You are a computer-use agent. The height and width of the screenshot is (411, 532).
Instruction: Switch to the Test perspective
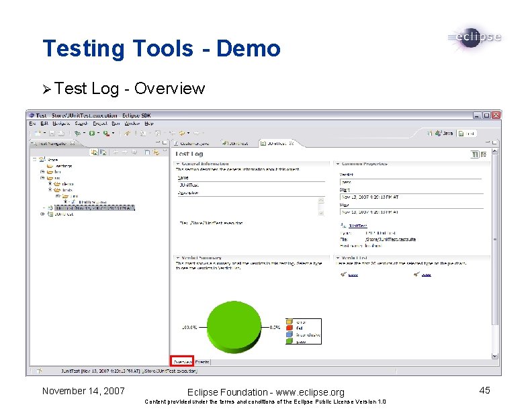(467, 134)
